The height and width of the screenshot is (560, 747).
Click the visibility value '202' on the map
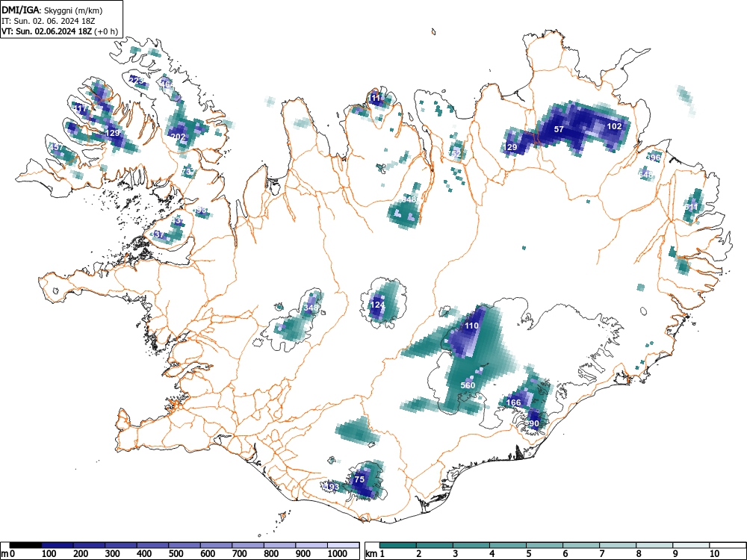point(179,137)
